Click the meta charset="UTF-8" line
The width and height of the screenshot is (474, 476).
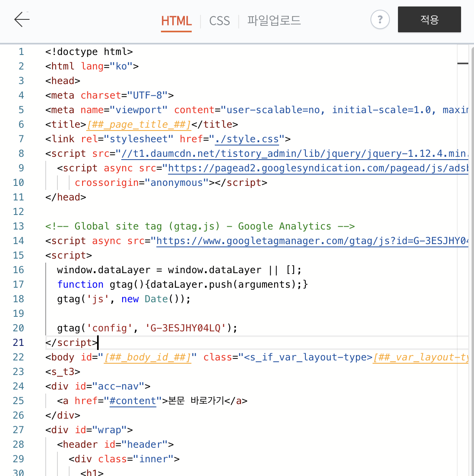point(109,95)
